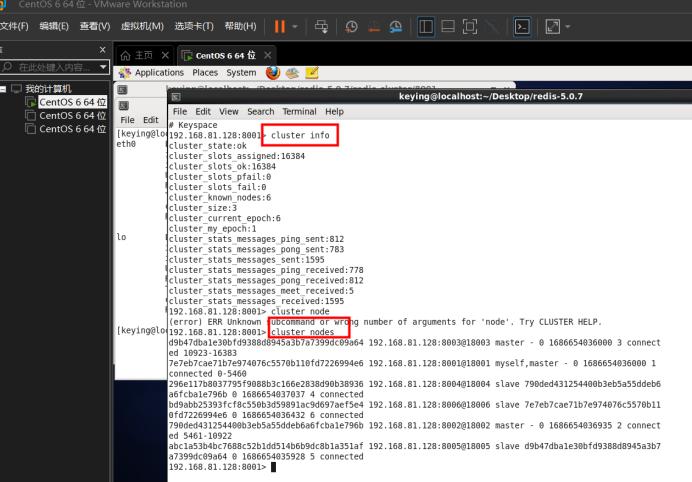Screen dimensions: 692x482
Task: Click the 'myself,master' text in node list
Action: 527,363
